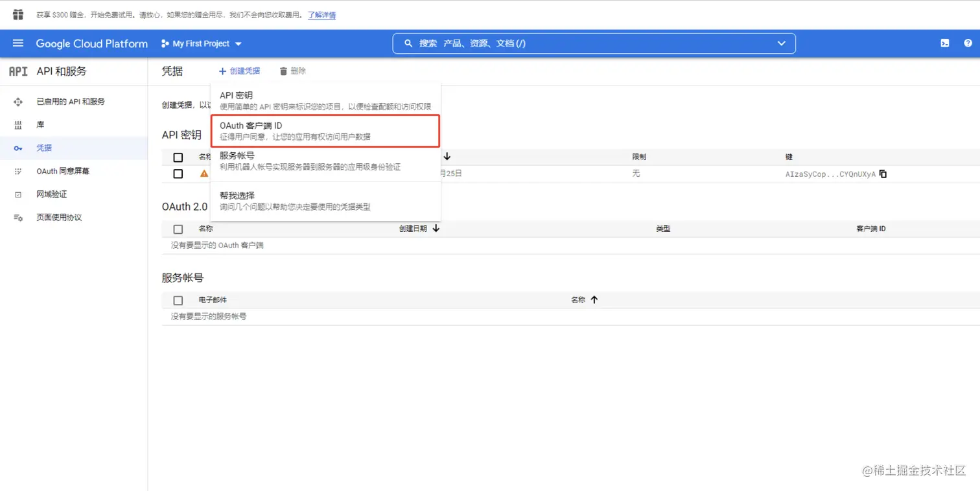Click the project hexagon icon

coord(165,43)
